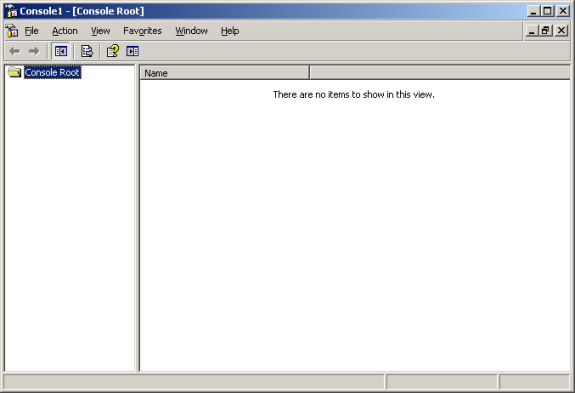
Task: Click the Name column header
Action: tap(224, 73)
